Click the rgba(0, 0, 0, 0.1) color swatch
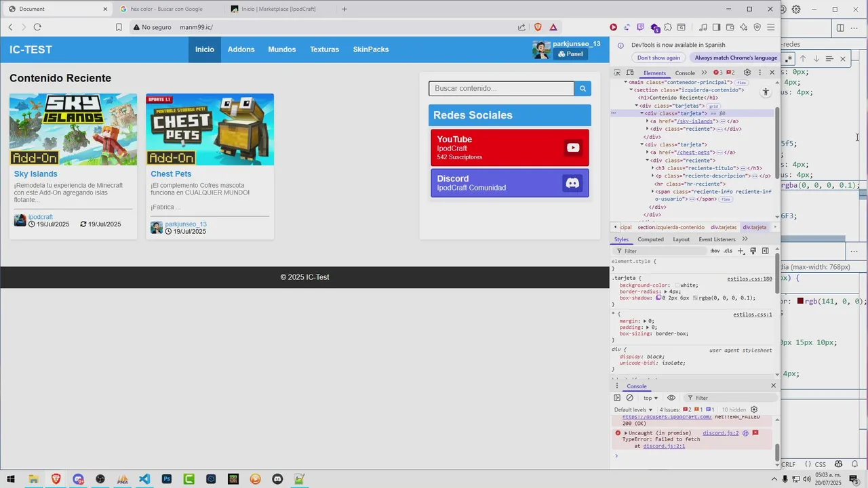 tap(694, 298)
